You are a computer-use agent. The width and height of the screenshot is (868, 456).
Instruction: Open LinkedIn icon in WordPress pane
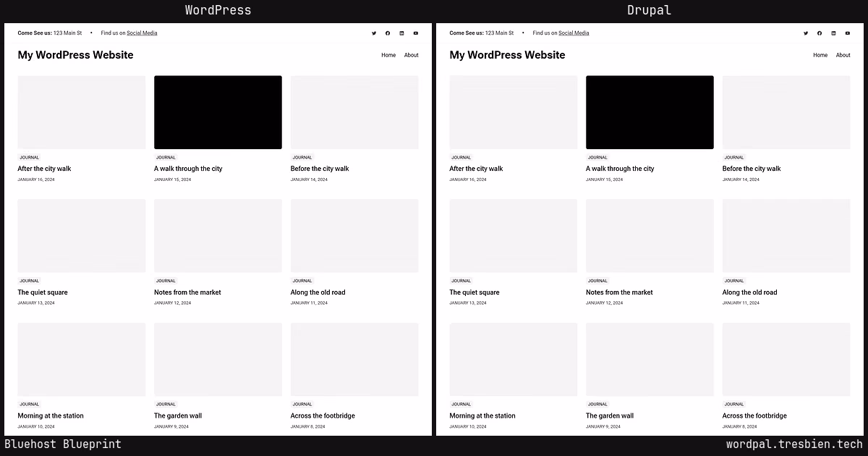(x=401, y=33)
